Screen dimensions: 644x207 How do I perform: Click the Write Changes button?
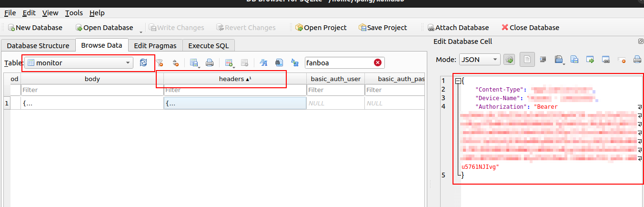[176, 28]
